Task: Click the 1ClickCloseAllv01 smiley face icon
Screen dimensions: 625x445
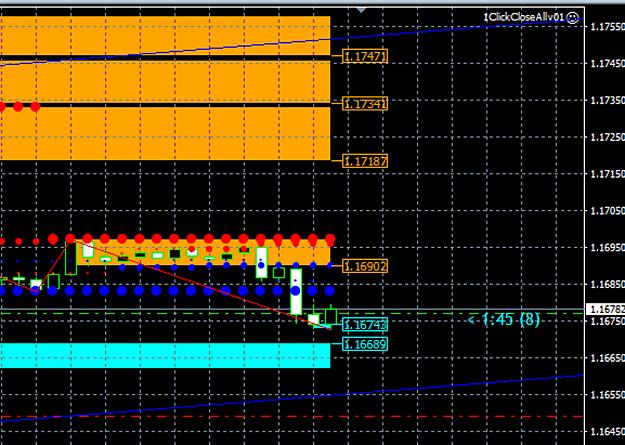Action: pos(572,18)
